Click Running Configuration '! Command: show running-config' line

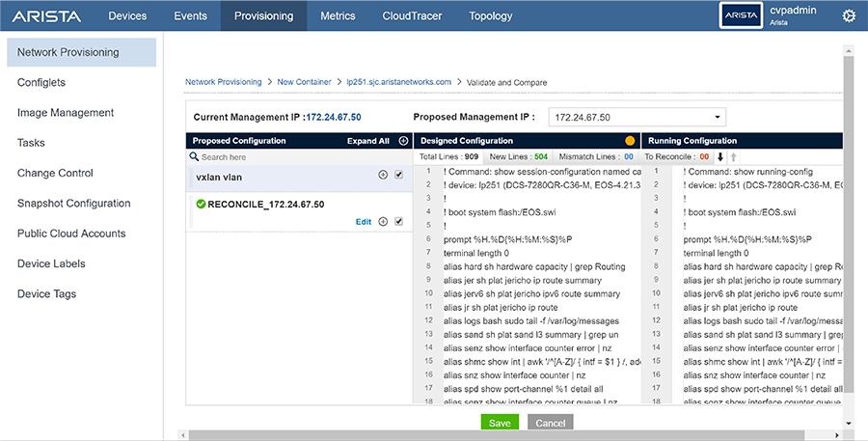coord(747,172)
